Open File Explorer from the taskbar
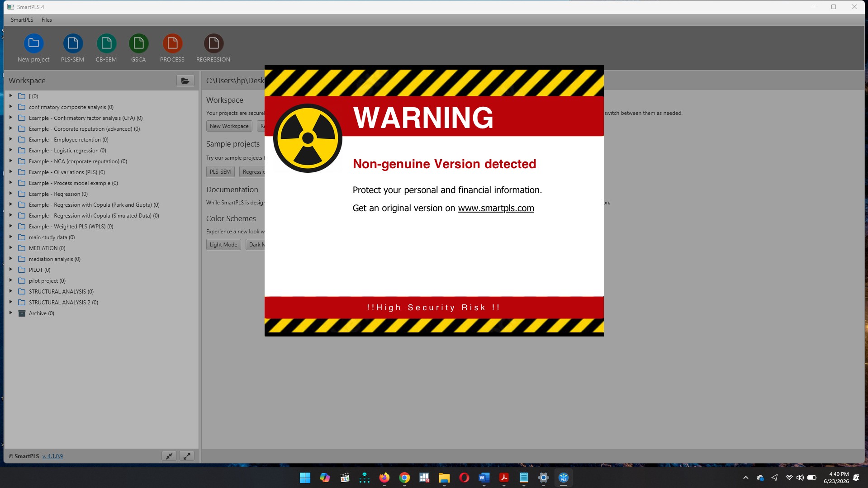Image resolution: width=868 pixels, height=488 pixels. coord(444,478)
